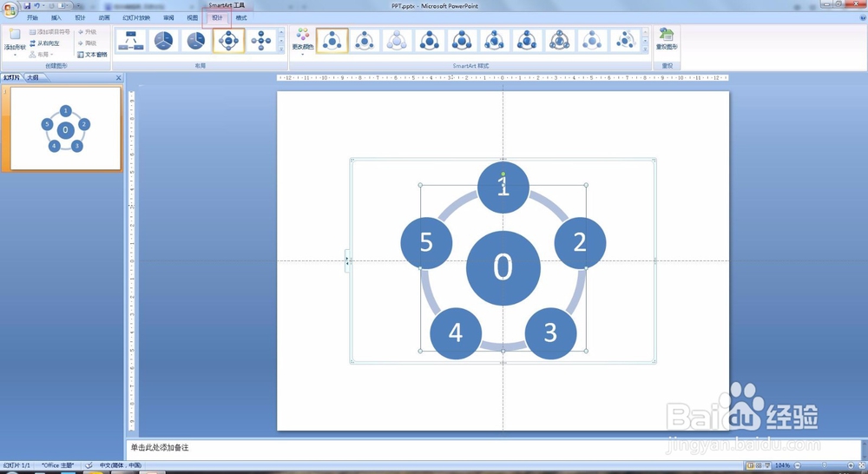
Task: Open the 幻灯片放映 tab
Action: pyautogui.click(x=137, y=17)
